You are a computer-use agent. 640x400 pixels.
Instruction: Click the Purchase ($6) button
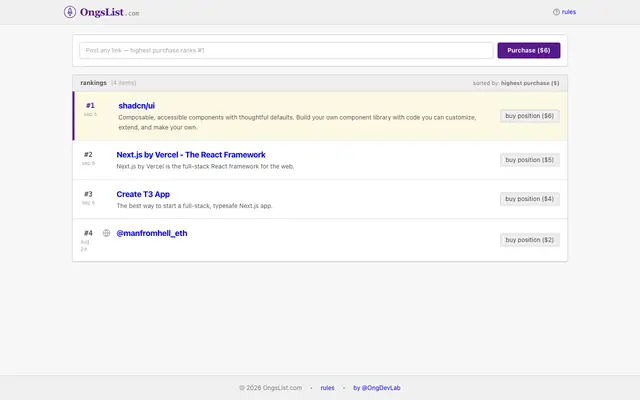pyautogui.click(x=529, y=50)
